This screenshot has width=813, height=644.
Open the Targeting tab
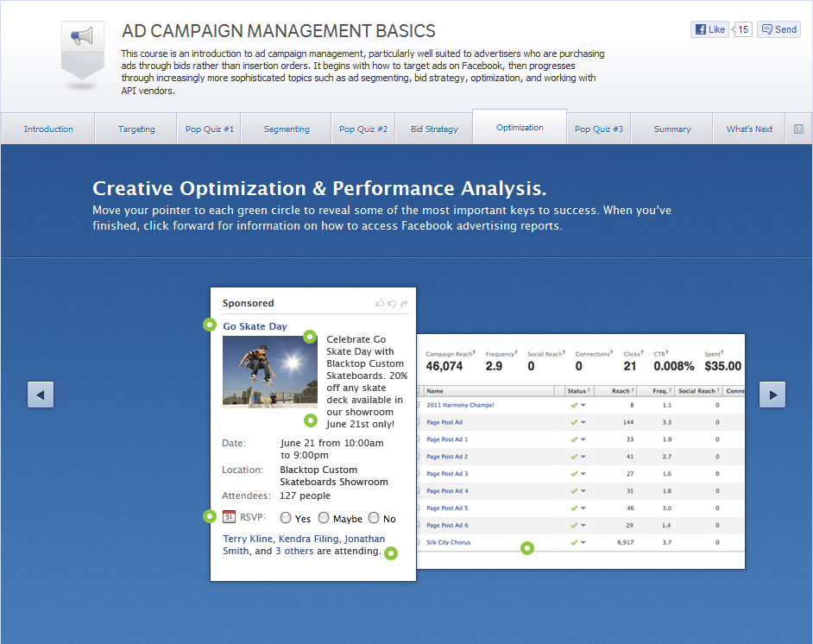(x=136, y=129)
